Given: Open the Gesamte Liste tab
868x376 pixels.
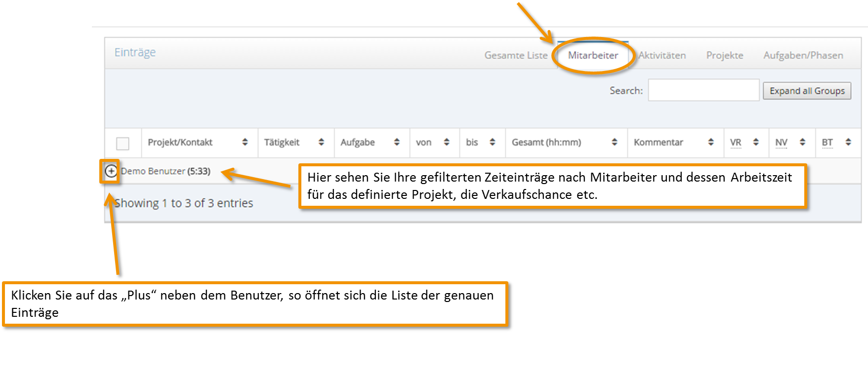Looking at the screenshot, I should (516, 55).
